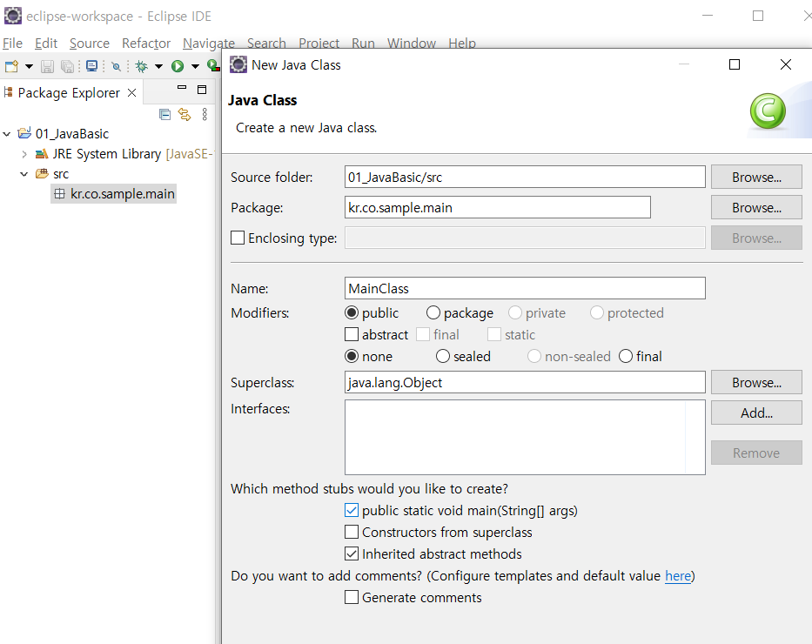Open the Refactor menu
This screenshot has width=812, height=644.
(x=146, y=43)
